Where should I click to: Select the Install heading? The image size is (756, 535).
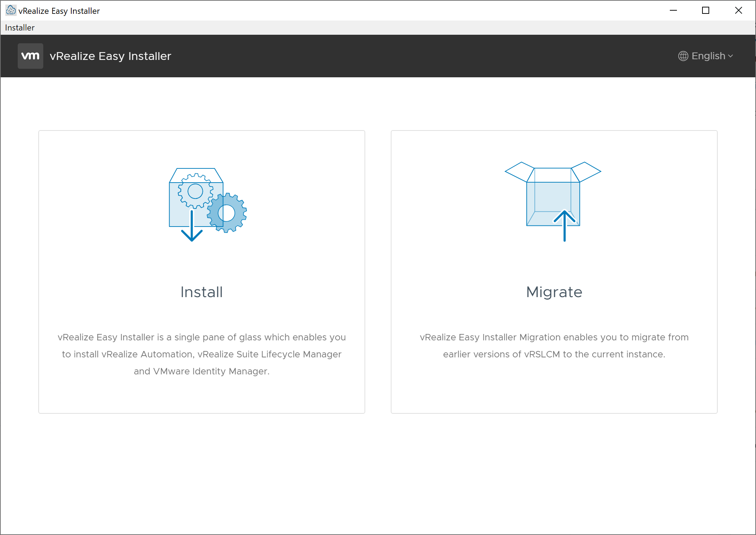(x=201, y=292)
